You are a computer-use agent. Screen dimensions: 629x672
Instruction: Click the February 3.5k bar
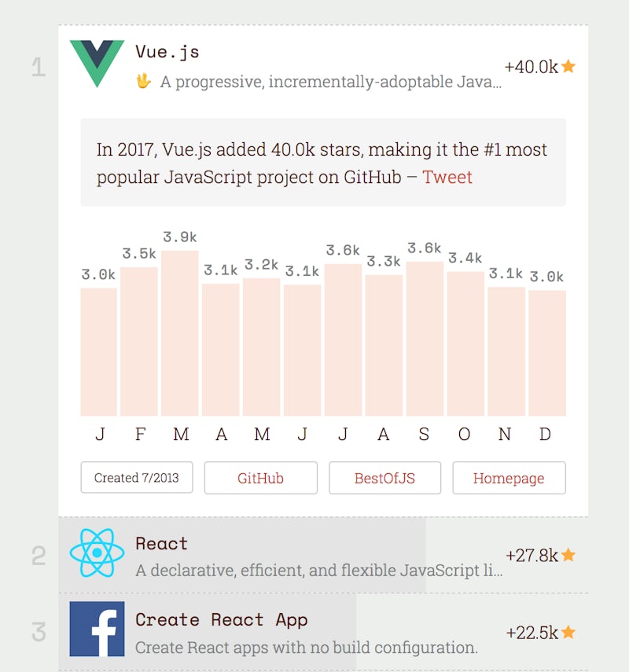(139, 342)
